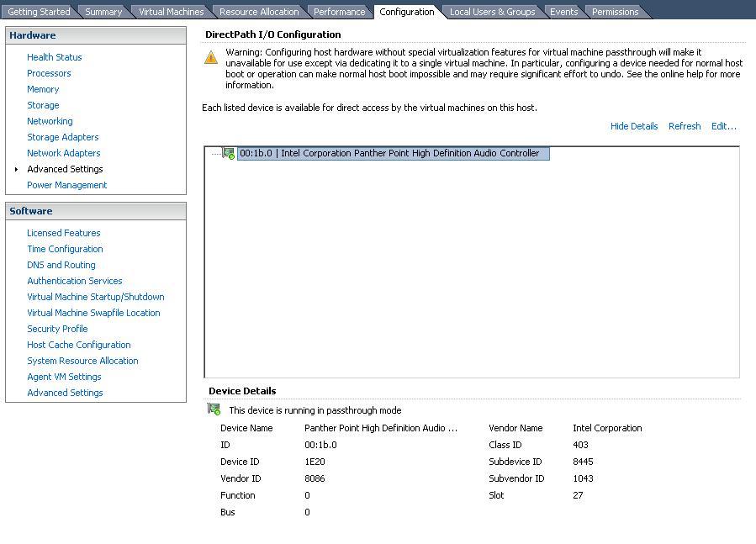Open the Permissions tab
Image resolution: width=756 pixels, height=544 pixels.
[x=615, y=11]
